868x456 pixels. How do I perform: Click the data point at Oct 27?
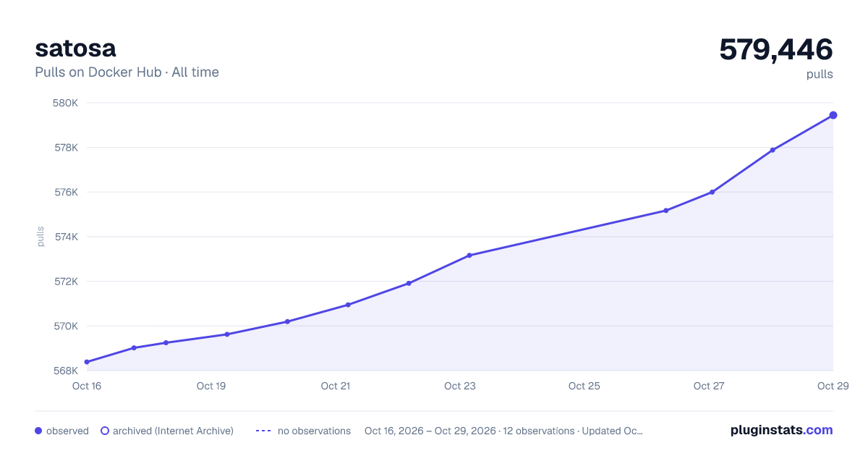pos(712,192)
